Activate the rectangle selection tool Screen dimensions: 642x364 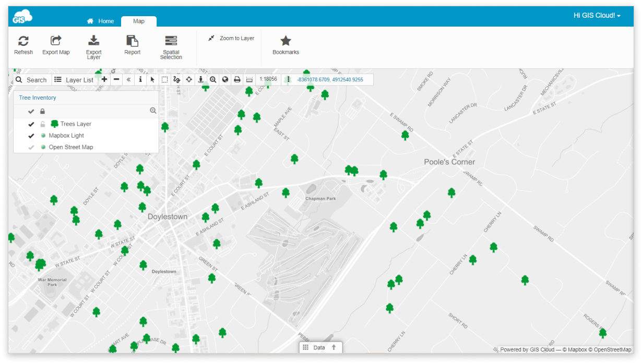pyautogui.click(x=164, y=79)
